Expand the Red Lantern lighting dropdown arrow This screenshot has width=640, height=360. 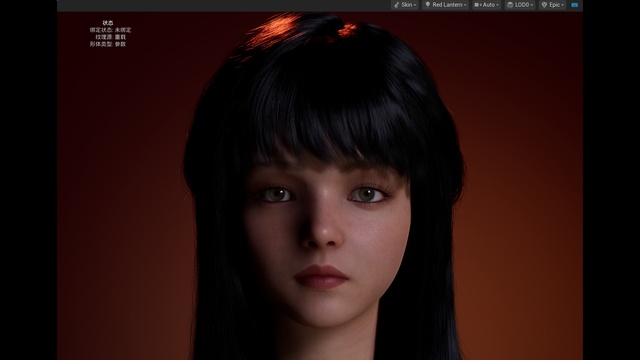coord(465,5)
